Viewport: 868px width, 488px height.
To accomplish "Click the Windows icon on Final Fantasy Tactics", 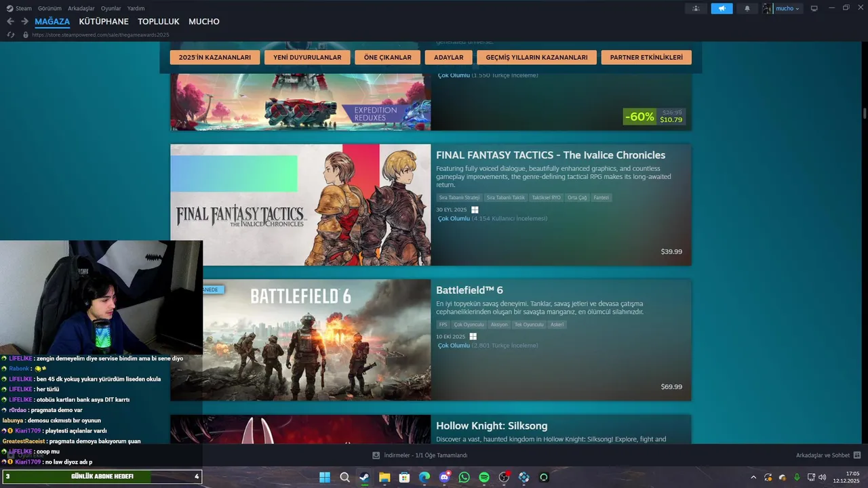I will (475, 210).
